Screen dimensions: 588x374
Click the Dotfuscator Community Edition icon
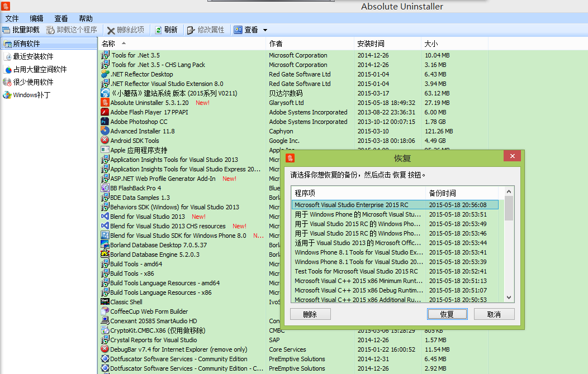105,359
